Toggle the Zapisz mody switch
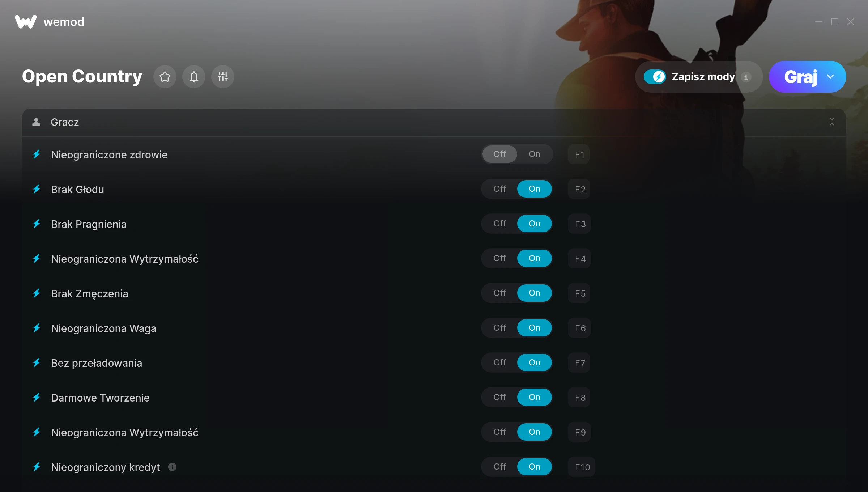Image resolution: width=868 pixels, height=492 pixels. pos(655,77)
